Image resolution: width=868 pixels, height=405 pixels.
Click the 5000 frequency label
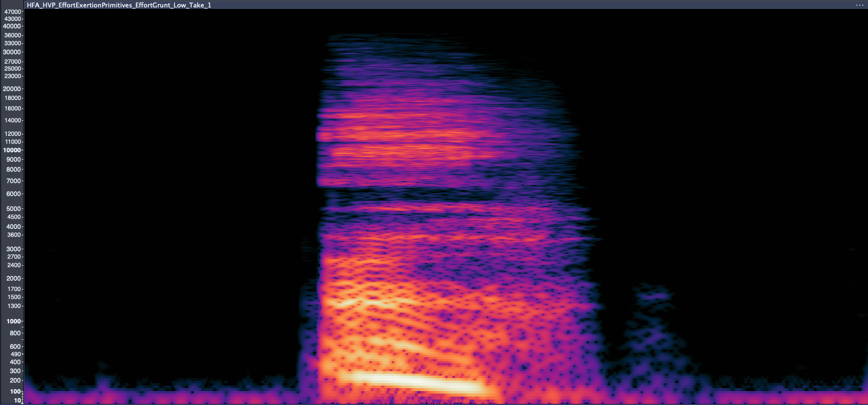(x=14, y=209)
